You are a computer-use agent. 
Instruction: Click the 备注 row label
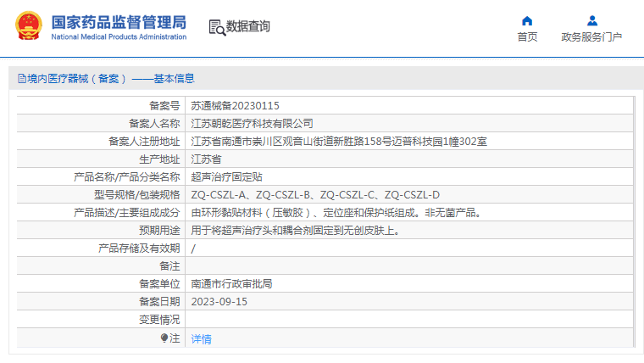169,266
